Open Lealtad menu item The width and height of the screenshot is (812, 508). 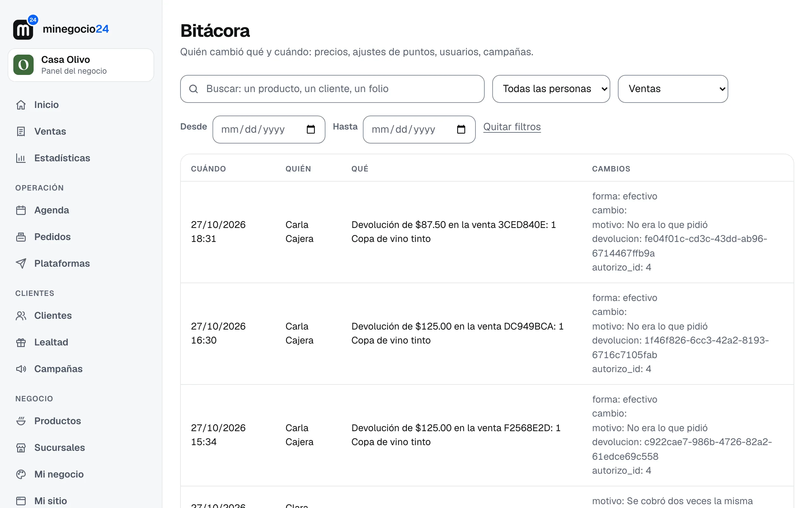[x=51, y=342]
